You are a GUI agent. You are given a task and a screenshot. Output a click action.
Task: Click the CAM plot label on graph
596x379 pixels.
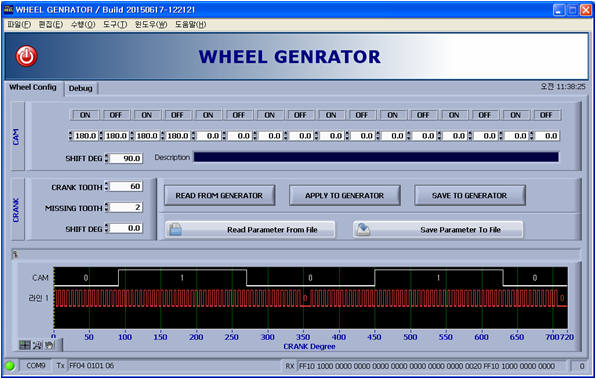tap(40, 278)
